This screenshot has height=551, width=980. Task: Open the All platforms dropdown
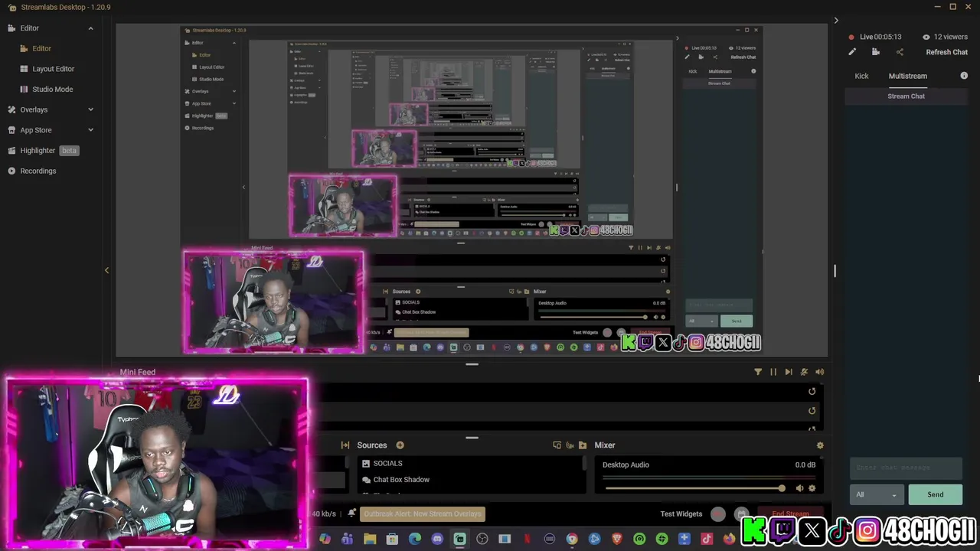877,494
